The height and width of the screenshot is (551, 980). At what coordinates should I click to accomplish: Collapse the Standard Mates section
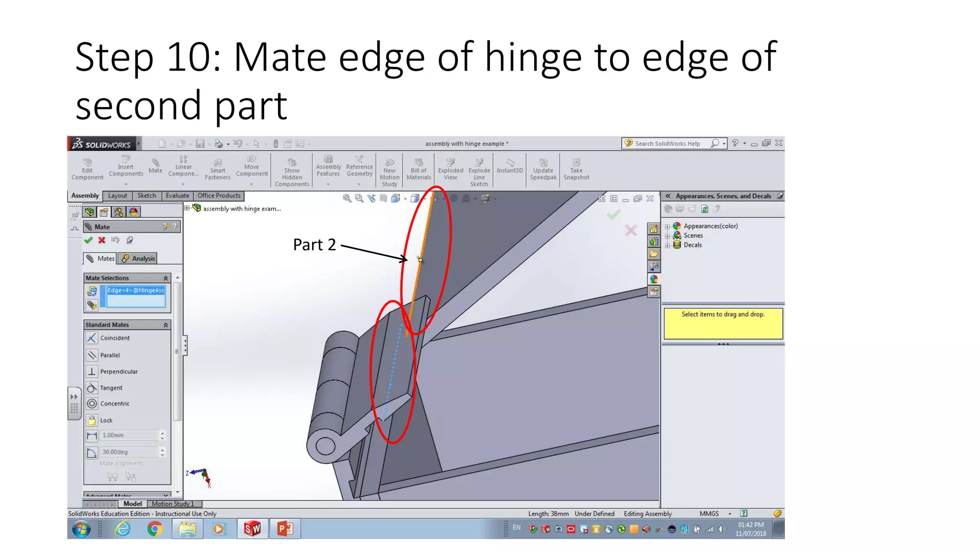click(166, 325)
